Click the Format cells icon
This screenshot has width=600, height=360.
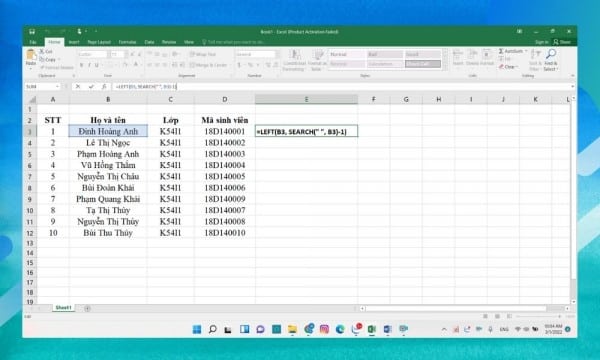pyautogui.click(x=487, y=57)
